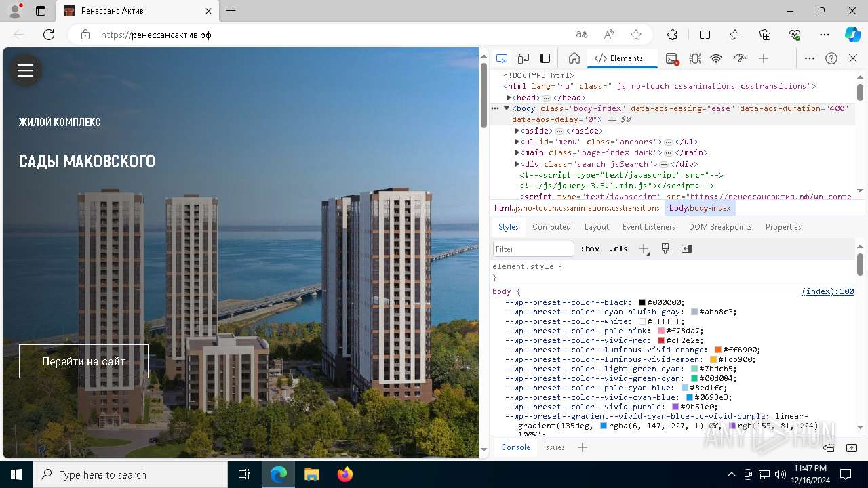Open the Favorites list icon
This screenshot has height=488, width=868.
735,35
